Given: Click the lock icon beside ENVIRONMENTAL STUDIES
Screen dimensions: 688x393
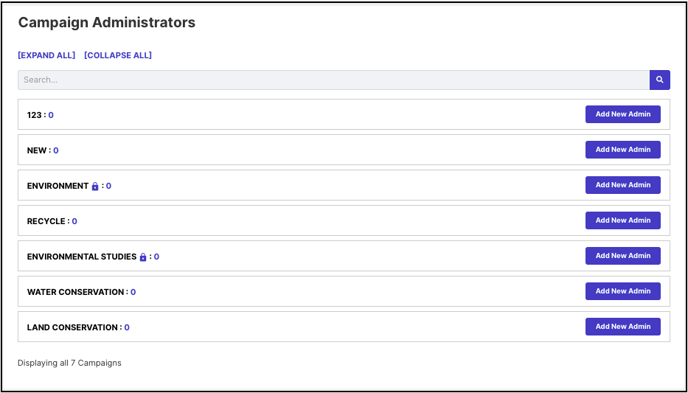Looking at the screenshot, I should tap(143, 257).
